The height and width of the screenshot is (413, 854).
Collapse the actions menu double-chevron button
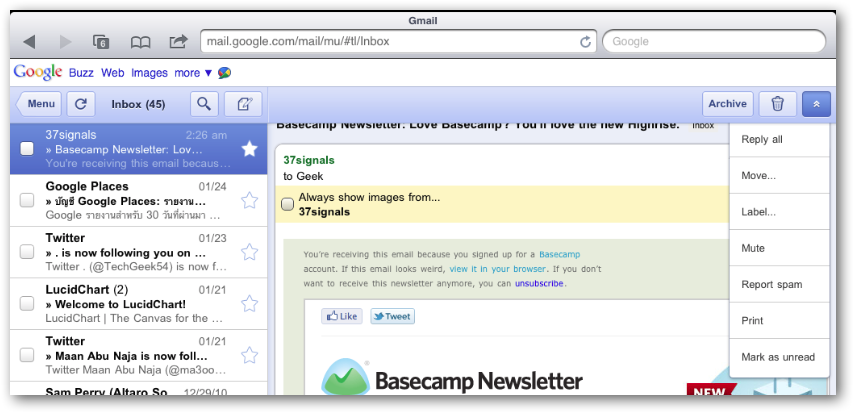pos(816,104)
